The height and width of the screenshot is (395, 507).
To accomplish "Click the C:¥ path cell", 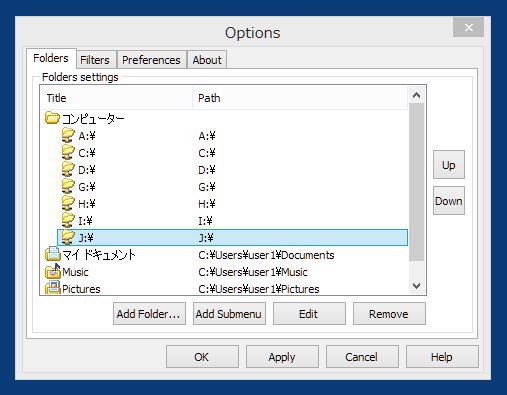I will coord(207,153).
